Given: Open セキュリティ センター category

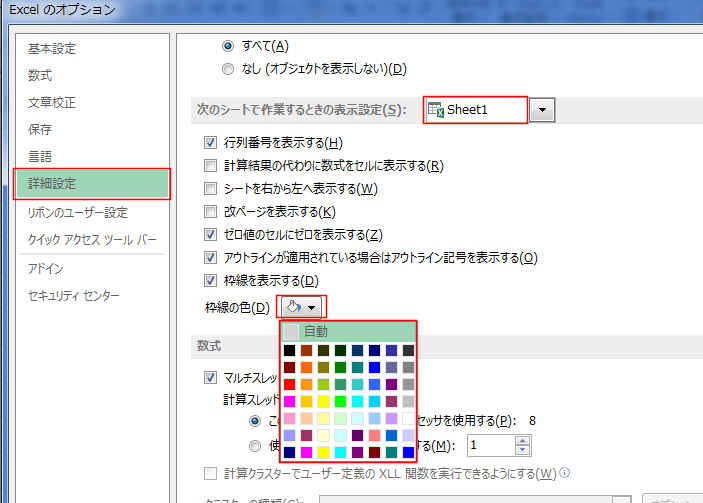Looking at the screenshot, I should (x=74, y=295).
